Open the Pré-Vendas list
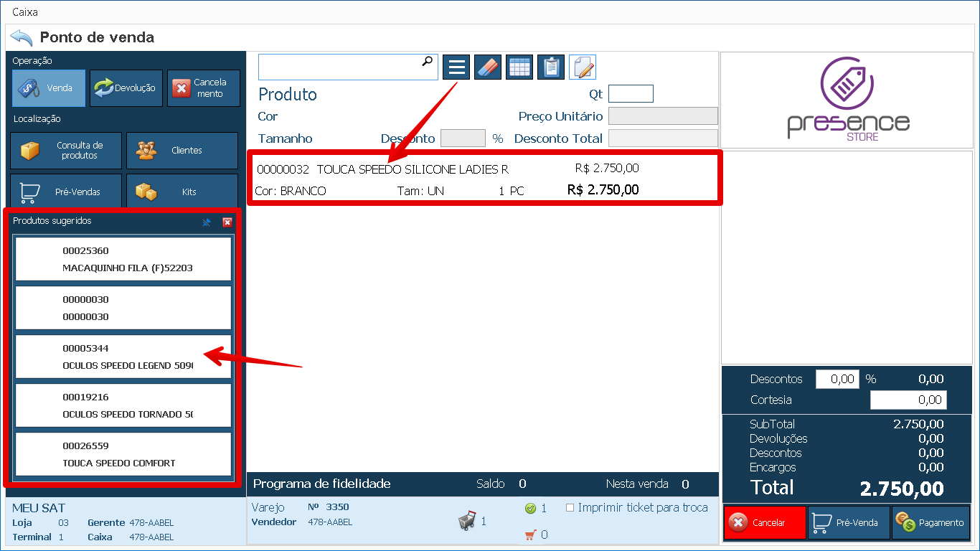980x551 pixels. (x=66, y=191)
